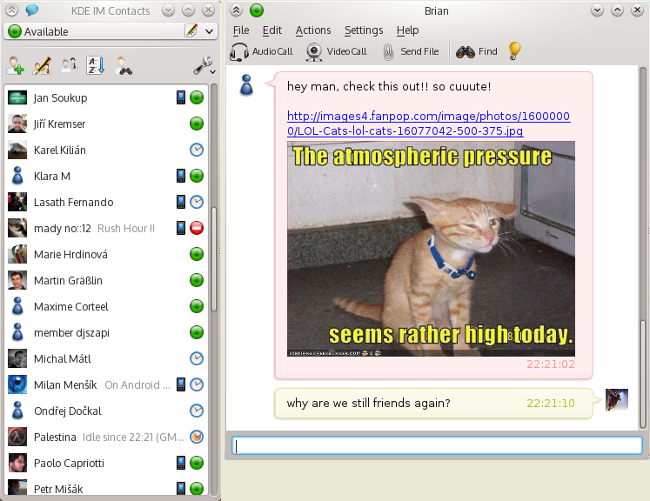This screenshot has height=501, width=650.
Task: Click the search contacts binoculars icon
Action: [123, 66]
